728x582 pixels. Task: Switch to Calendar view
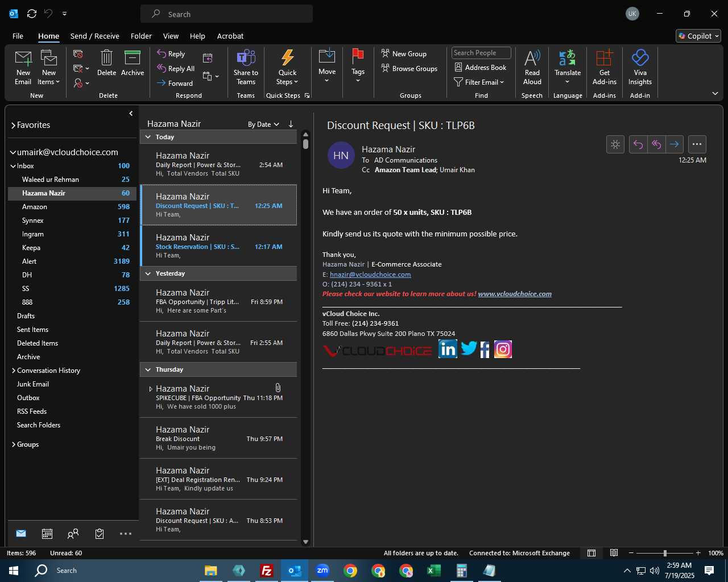click(47, 534)
